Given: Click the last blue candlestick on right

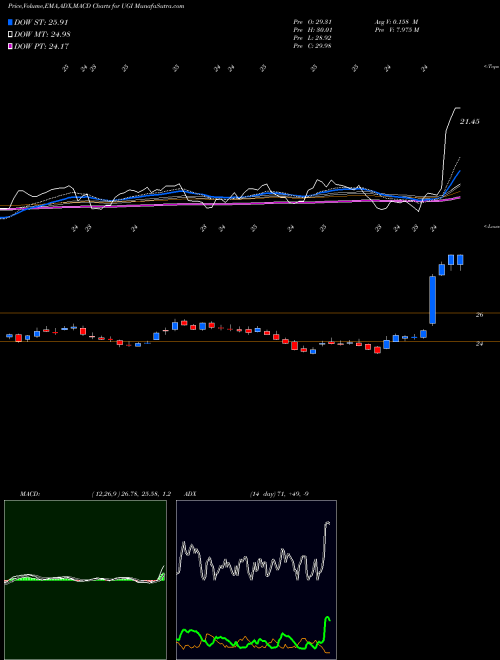Looking at the screenshot, I should (460, 260).
